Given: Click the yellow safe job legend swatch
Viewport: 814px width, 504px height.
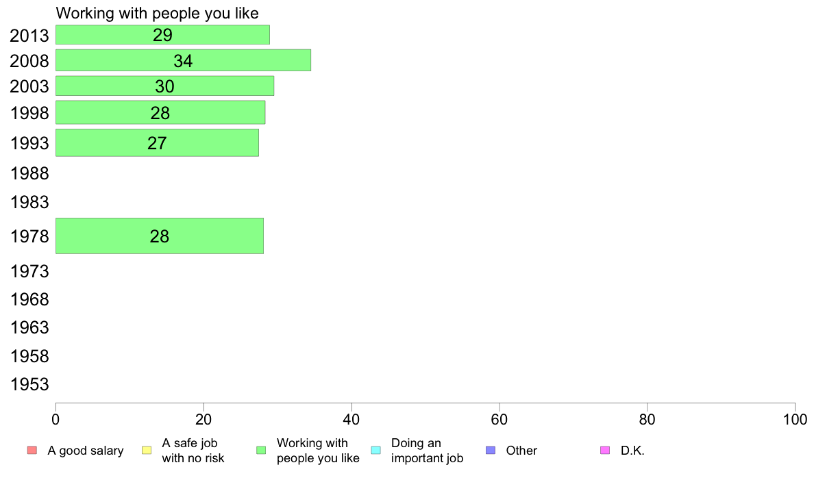Looking at the screenshot, I should tap(147, 450).
